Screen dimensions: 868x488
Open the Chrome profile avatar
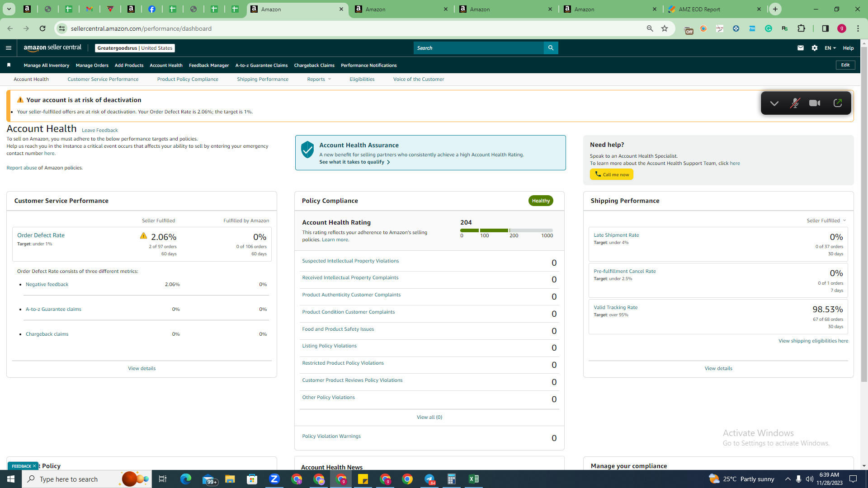[x=842, y=28]
